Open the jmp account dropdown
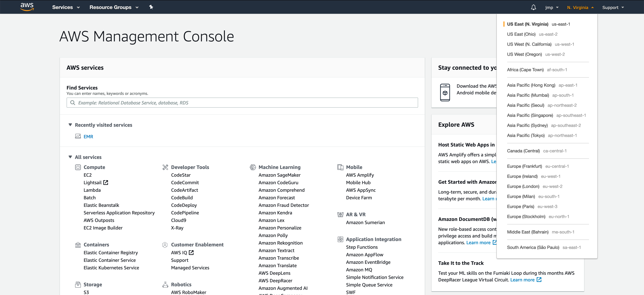This screenshot has width=644, height=295. click(552, 8)
